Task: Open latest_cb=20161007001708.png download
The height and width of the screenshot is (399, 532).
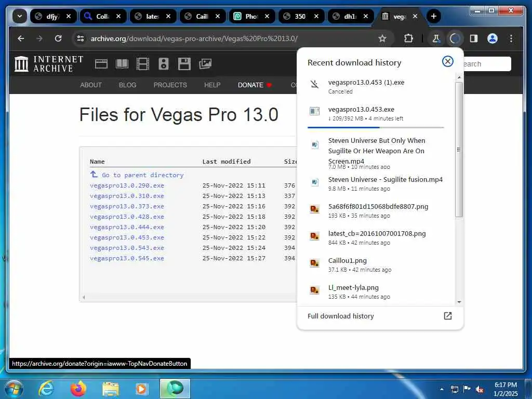Action: (376, 237)
